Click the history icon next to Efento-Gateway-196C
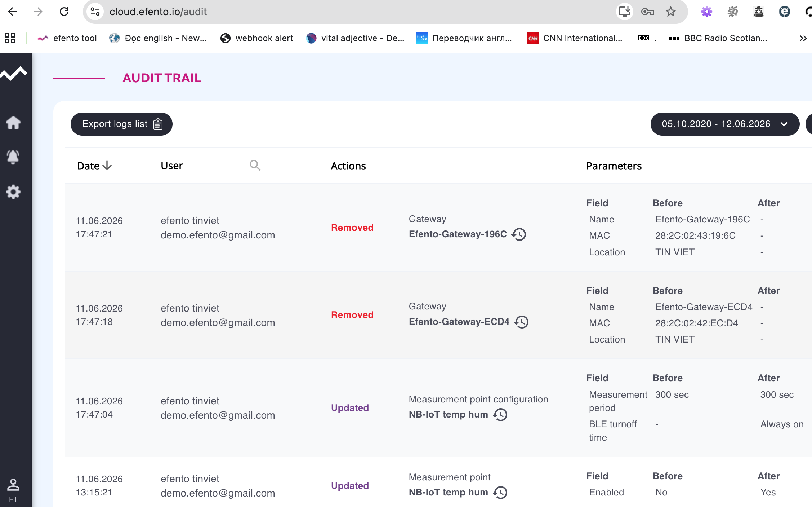Screen dimensions: 812x507 tap(519, 234)
